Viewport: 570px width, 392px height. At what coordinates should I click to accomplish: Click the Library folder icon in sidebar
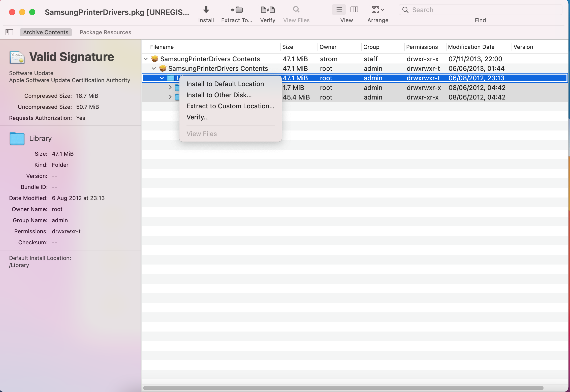17,138
